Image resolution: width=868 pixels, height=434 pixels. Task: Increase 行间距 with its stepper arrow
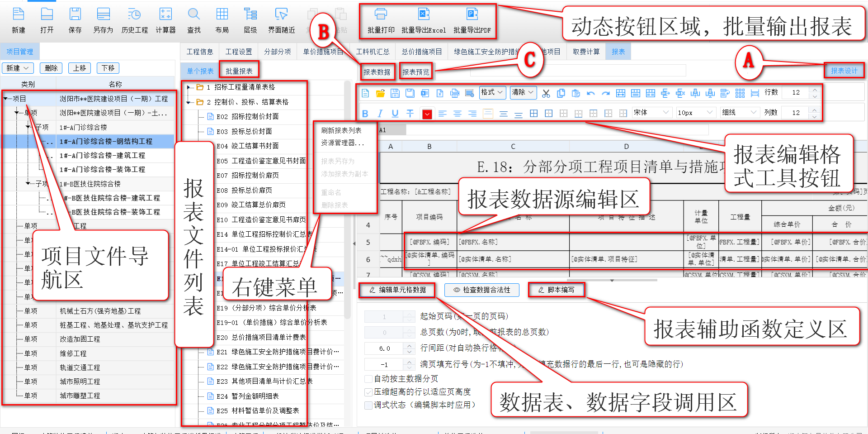(409, 345)
